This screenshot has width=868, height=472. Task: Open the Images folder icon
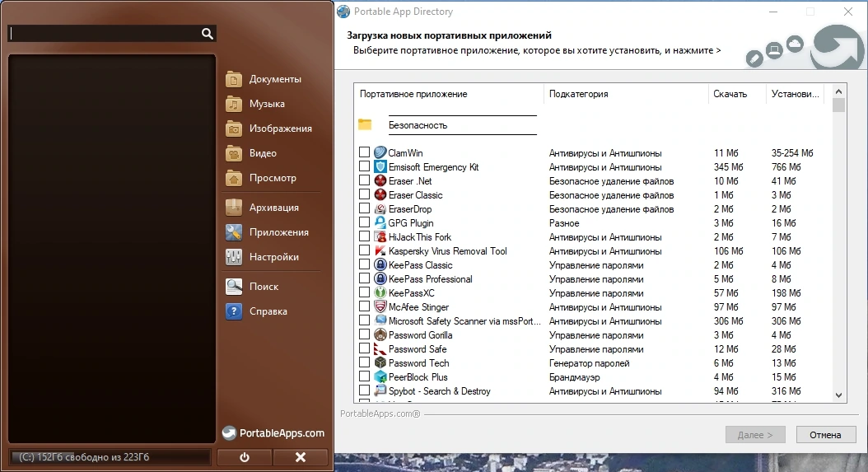click(x=234, y=129)
